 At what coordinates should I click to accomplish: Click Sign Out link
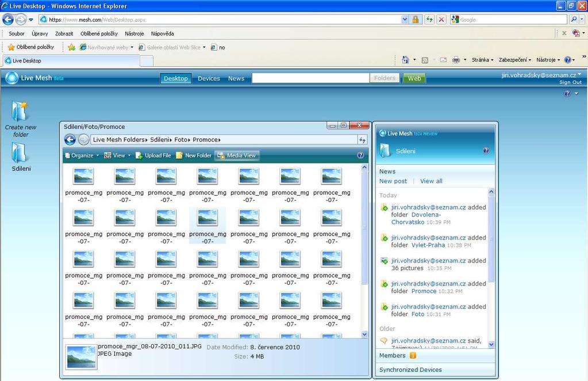570,82
